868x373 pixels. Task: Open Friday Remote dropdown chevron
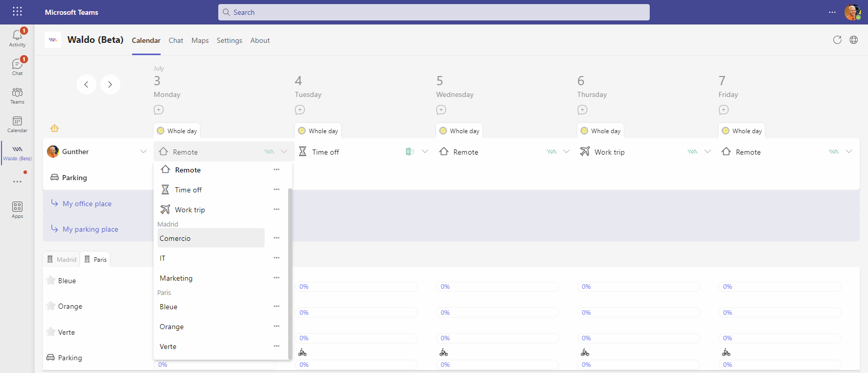(x=849, y=152)
